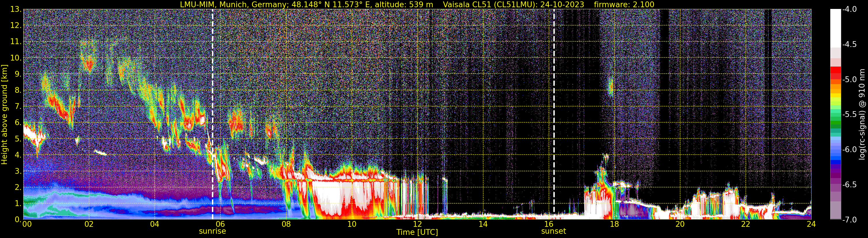Click the dashed white sunset line

pos(554,114)
